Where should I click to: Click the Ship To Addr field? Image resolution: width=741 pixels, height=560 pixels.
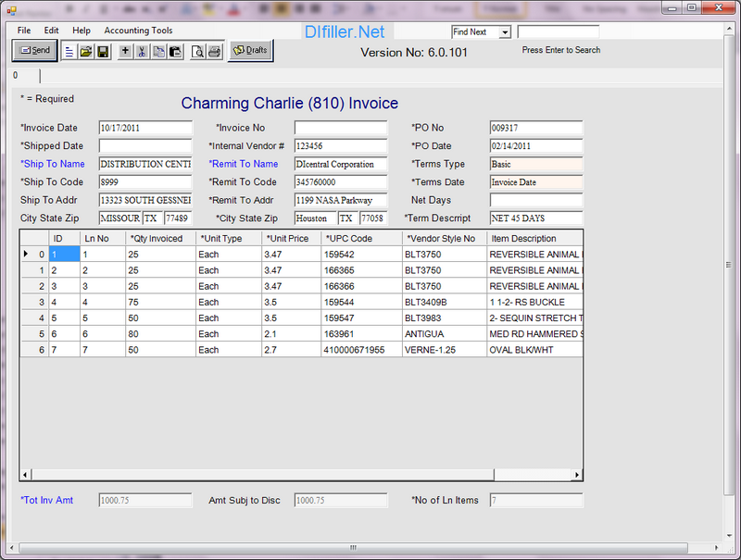click(145, 200)
